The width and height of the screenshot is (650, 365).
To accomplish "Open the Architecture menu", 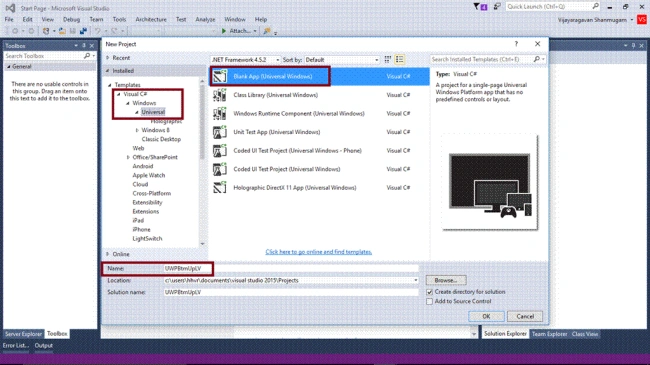I will click(151, 19).
